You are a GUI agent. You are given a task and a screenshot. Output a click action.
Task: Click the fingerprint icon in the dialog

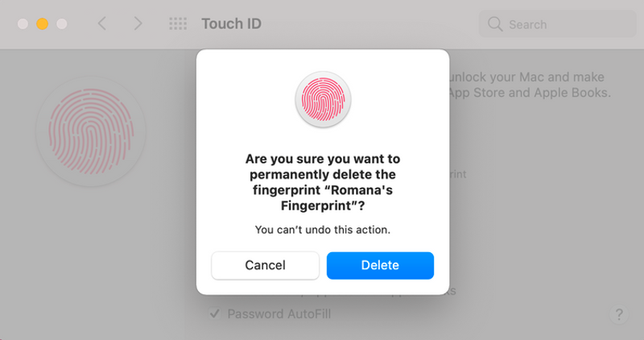coord(323,99)
